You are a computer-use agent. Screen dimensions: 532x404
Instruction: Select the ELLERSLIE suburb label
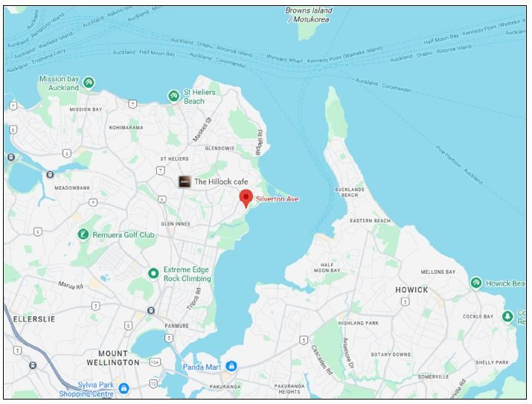click(34, 319)
